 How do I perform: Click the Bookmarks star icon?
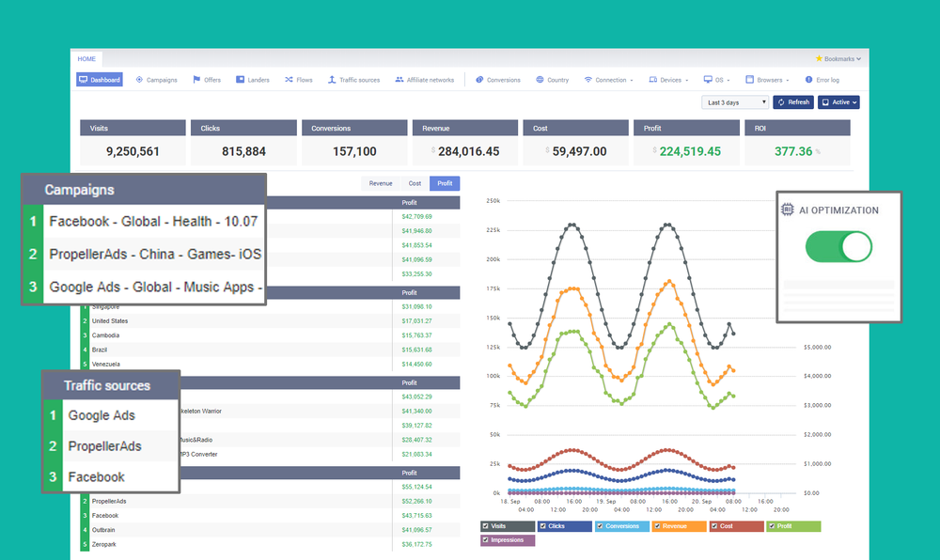click(819, 58)
